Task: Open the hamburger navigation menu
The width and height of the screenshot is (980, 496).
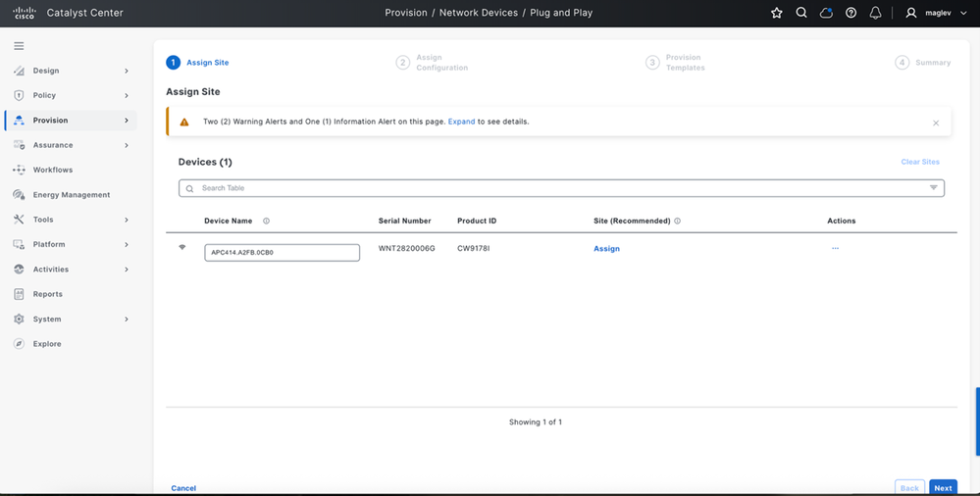Action: [19, 46]
